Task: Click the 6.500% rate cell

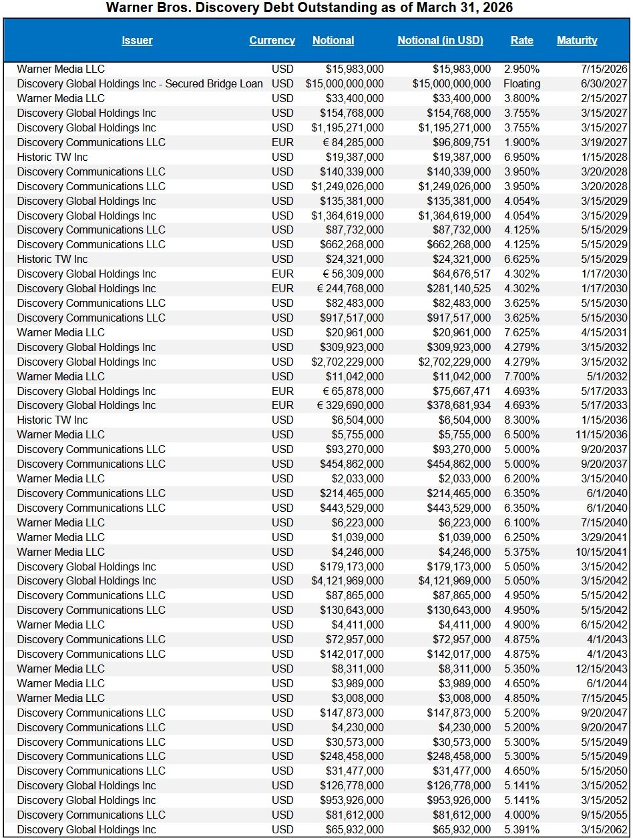Action: [522, 434]
